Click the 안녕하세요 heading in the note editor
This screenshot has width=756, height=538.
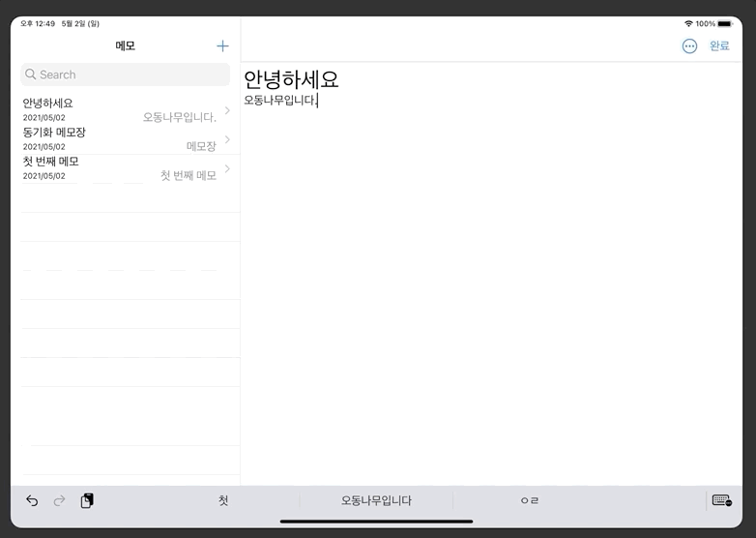pyautogui.click(x=291, y=79)
